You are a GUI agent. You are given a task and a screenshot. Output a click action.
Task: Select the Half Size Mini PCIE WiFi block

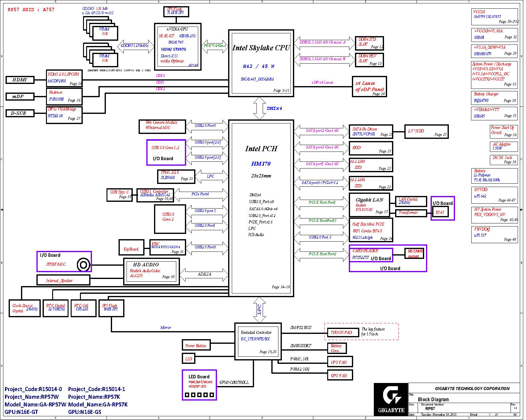point(371,230)
